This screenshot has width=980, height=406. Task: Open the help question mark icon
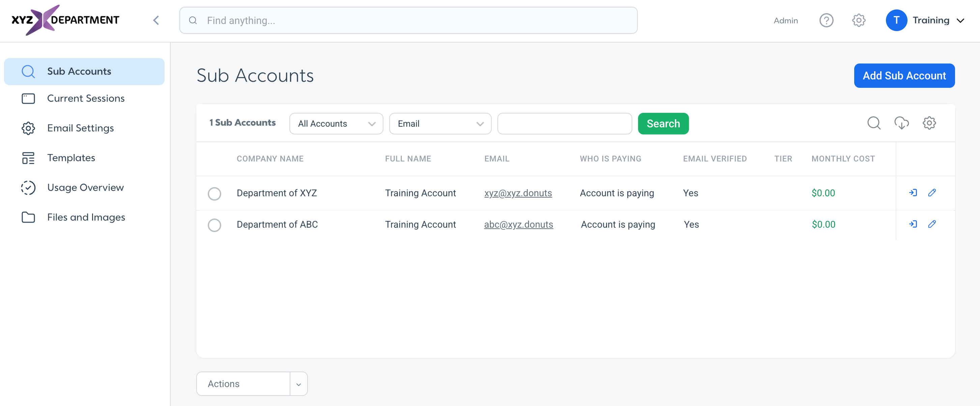[x=826, y=20]
